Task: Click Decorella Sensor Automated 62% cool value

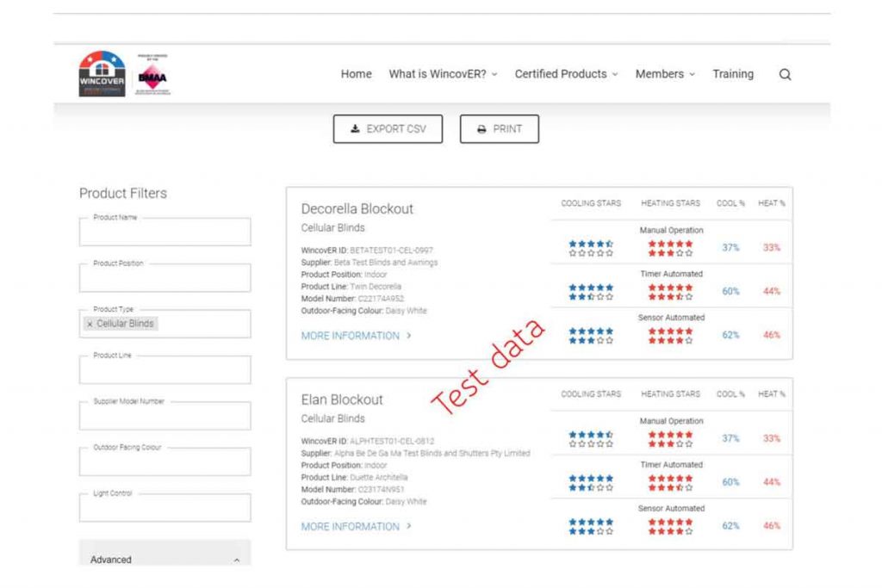Action: pyautogui.click(x=730, y=335)
